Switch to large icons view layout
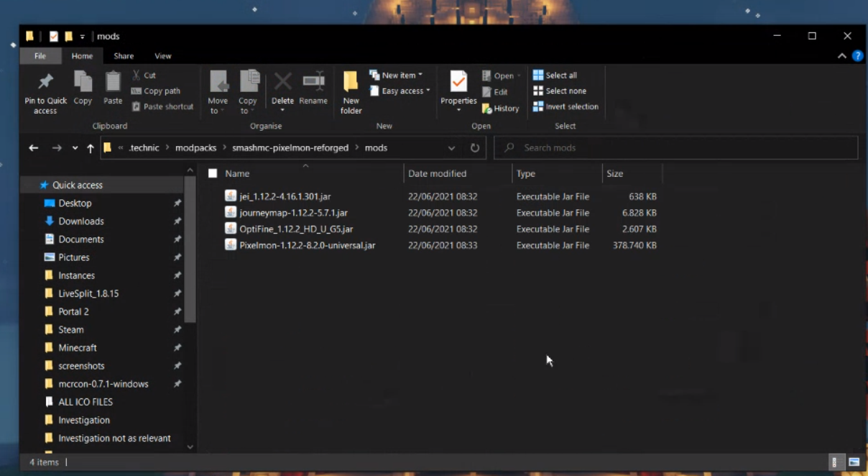This screenshot has height=476, width=868. pyautogui.click(x=854, y=462)
